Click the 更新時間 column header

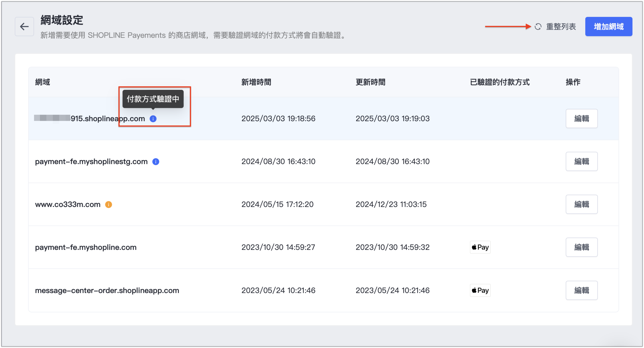[x=371, y=82]
